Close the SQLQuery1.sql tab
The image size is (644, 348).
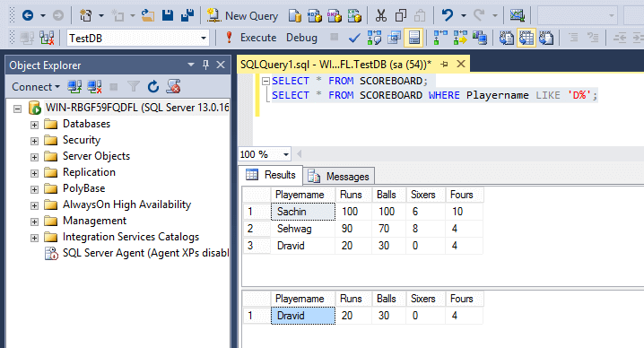click(461, 64)
